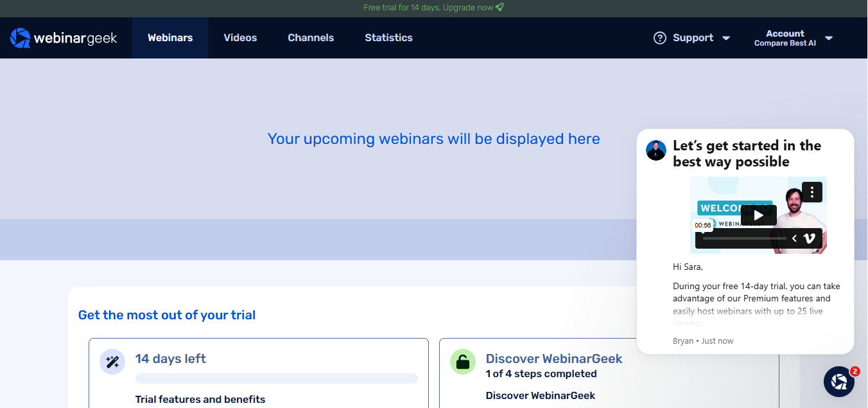Open the Webinars tab
This screenshot has width=868, height=408.
click(x=170, y=38)
